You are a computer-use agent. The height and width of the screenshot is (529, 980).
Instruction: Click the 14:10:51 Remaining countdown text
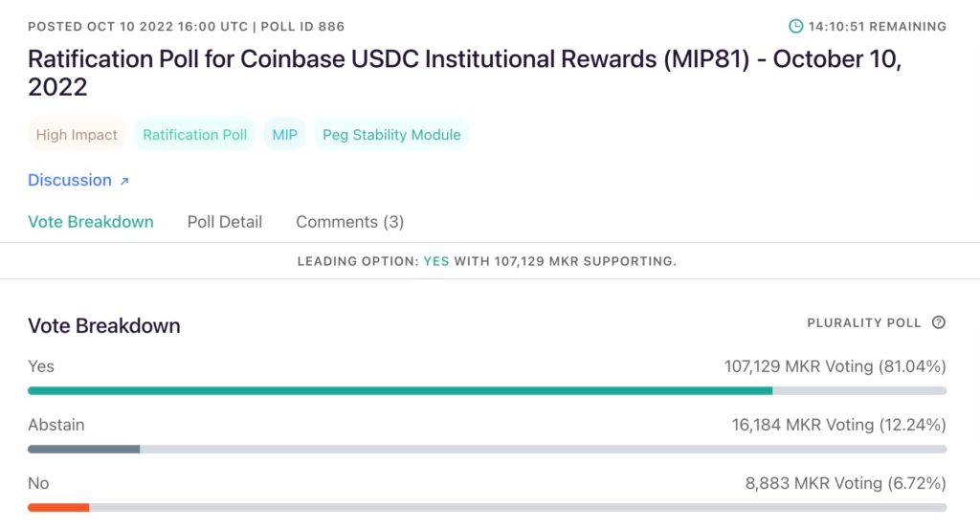pyautogui.click(x=878, y=27)
